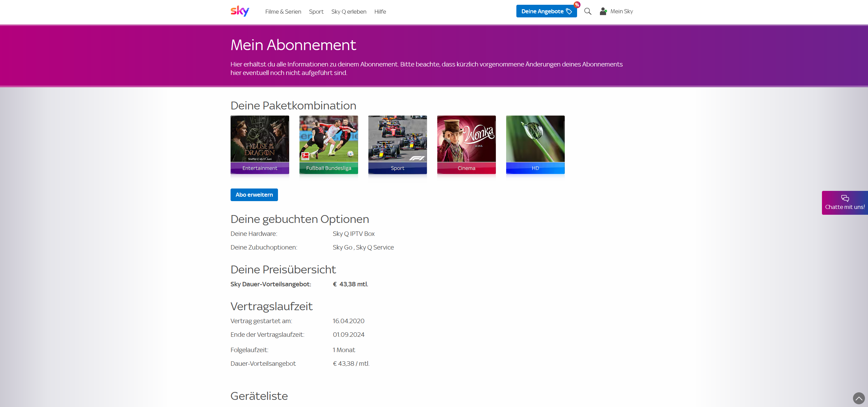Click the 'Folgelaufzeit:' label
Image resolution: width=868 pixels, height=407 pixels.
pyautogui.click(x=249, y=350)
